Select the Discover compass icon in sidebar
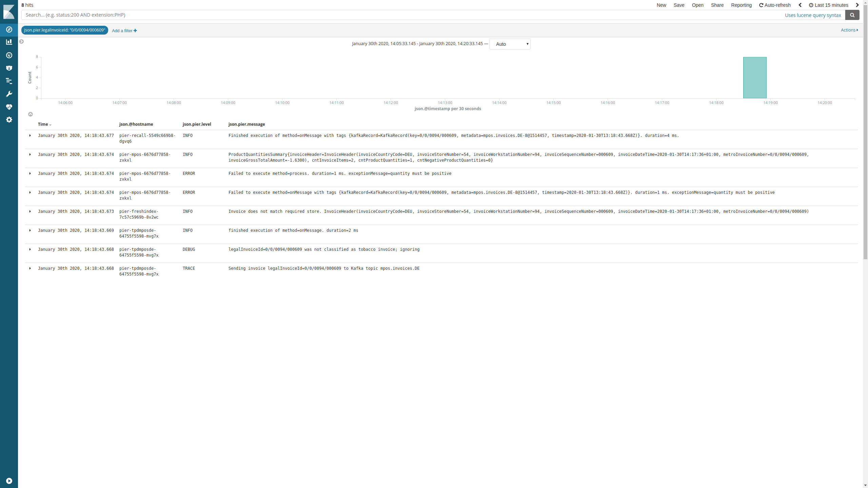868x488 pixels. [9, 29]
